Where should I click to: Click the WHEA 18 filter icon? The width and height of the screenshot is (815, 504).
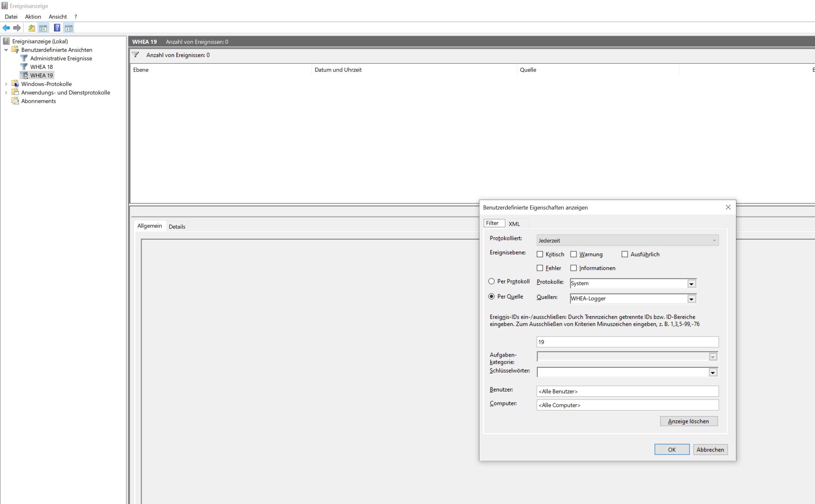tap(24, 67)
